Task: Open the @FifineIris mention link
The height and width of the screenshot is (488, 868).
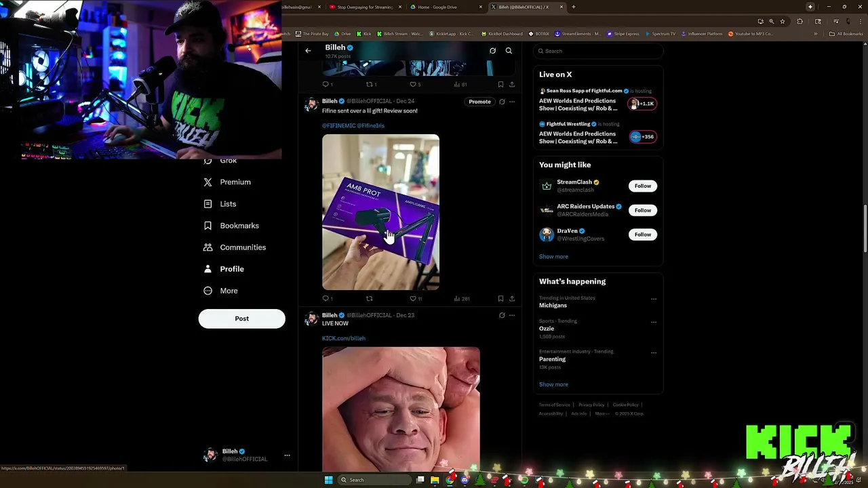Action: pyautogui.click(x=371, y=125)
